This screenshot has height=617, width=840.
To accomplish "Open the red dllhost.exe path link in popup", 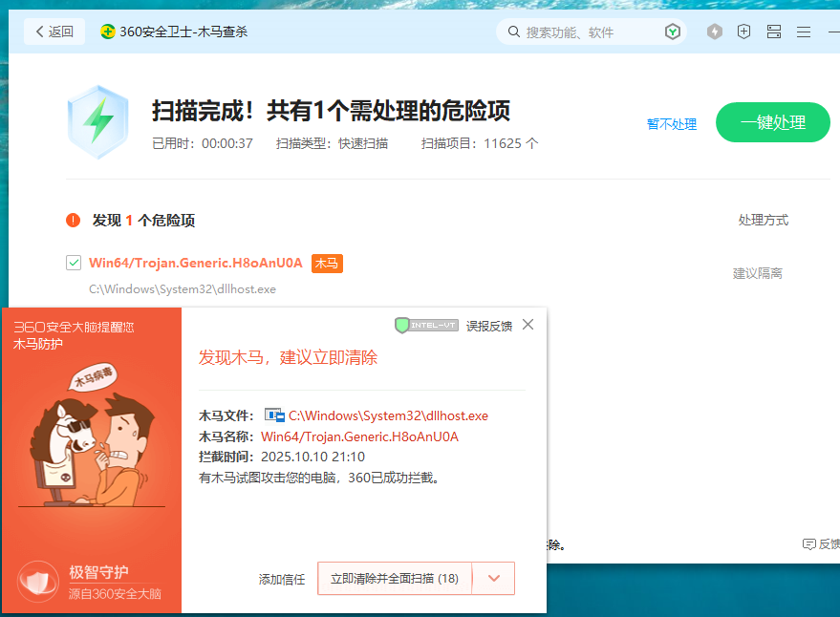I will coord(388,415).
